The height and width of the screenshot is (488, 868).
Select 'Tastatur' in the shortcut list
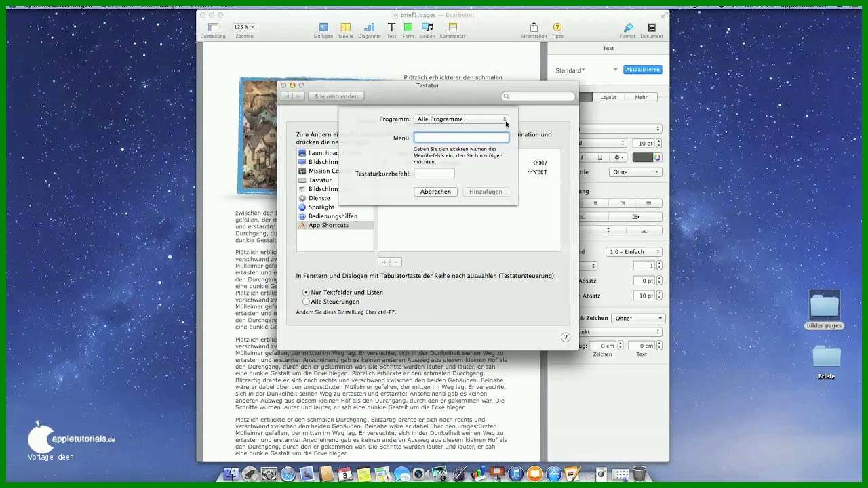coord(335,180)
